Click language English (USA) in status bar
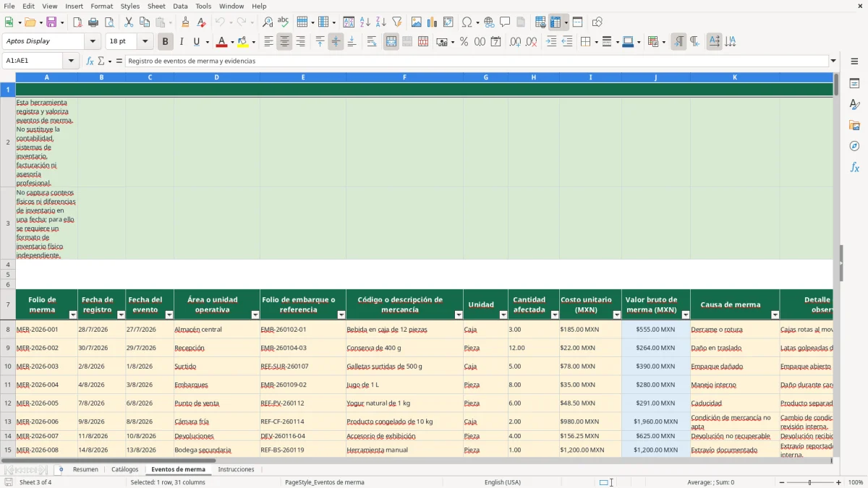This screenshot has height=488, width=868. [x=503, y=482]
